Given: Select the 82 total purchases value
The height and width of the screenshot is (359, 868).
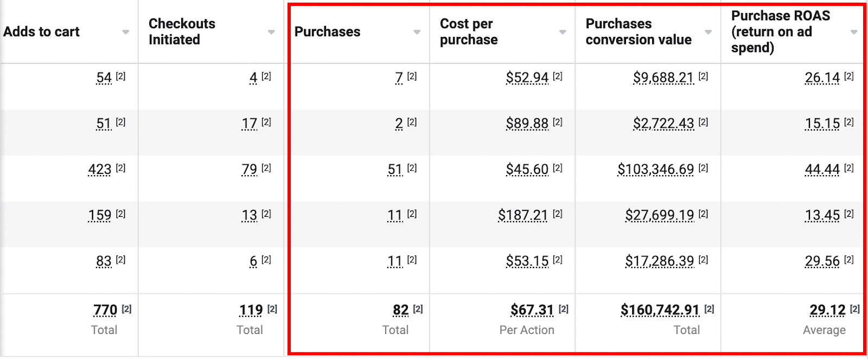Looking at the screenshot, I should click(x=401, y=310).
